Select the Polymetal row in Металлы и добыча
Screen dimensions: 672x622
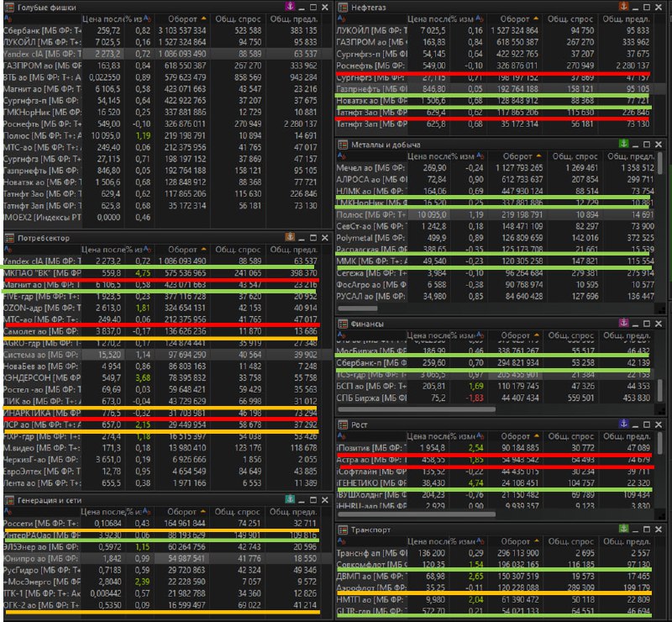496,238
